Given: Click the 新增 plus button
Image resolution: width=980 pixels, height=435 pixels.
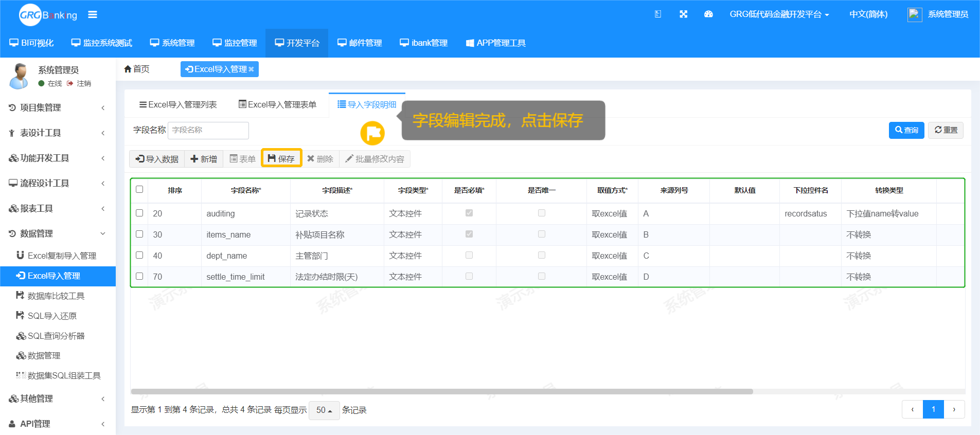Looking at the screenshot, I should tap(204, 159).
